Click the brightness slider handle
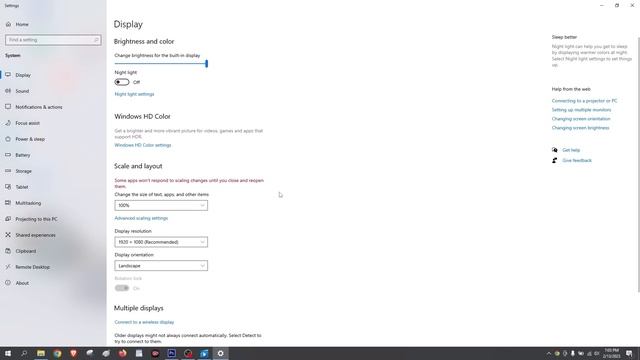The image size is (640, 360). click(207, 64)
